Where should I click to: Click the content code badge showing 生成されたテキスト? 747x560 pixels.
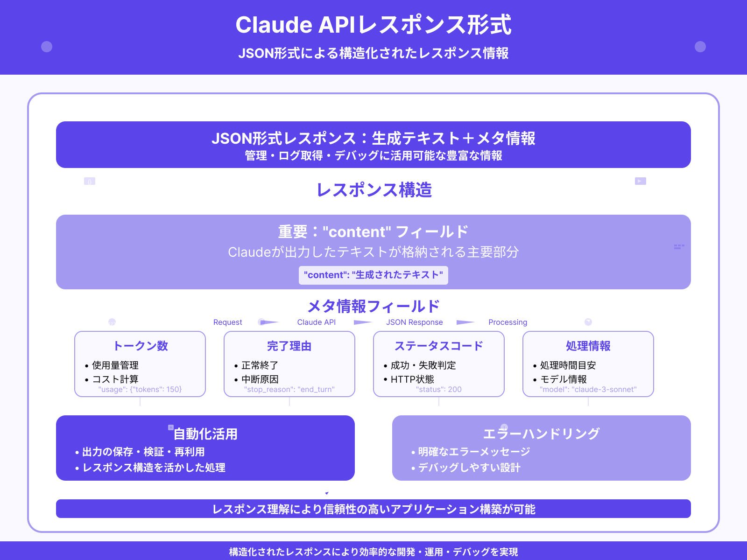click(x=373, y=275)
